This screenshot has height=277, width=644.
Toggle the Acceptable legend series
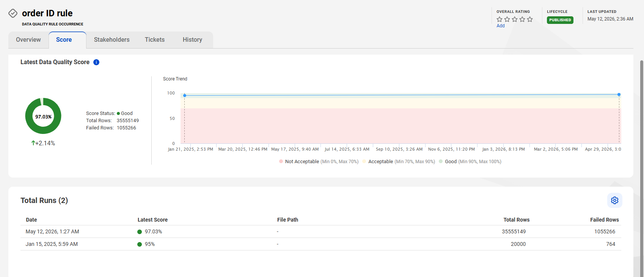point(399,162)
